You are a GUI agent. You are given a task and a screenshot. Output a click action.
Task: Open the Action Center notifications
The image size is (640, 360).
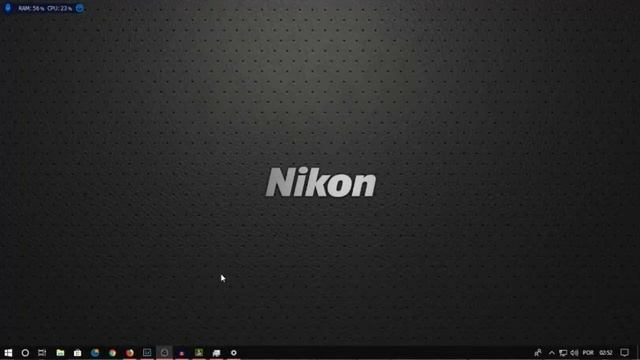click(x=624, y=353)
